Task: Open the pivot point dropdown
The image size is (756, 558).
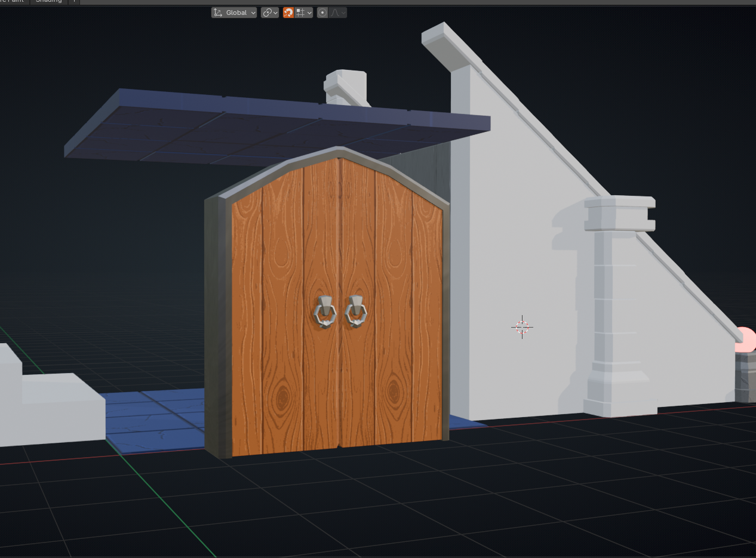Action: (270, 13)
